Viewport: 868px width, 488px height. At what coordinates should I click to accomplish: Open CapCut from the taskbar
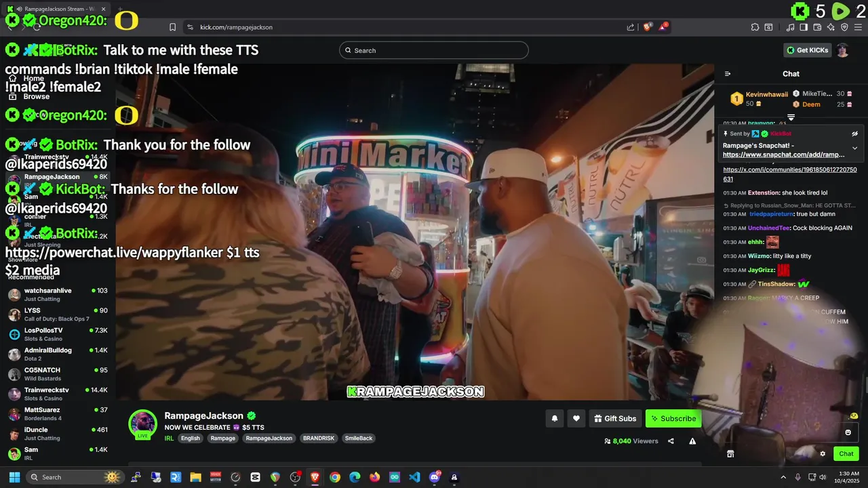click(x=255, y=477)
